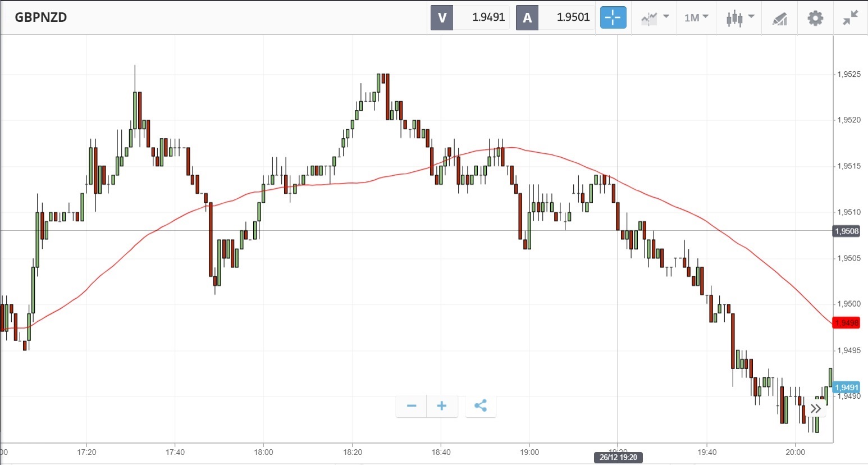Click the A buy button
This screenshot has height=465, width=868.
click(527, 17)
